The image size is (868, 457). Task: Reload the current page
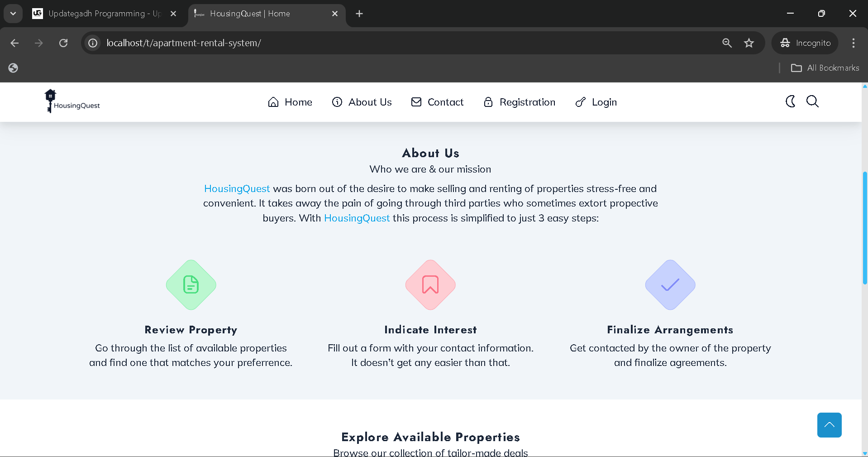63,43
